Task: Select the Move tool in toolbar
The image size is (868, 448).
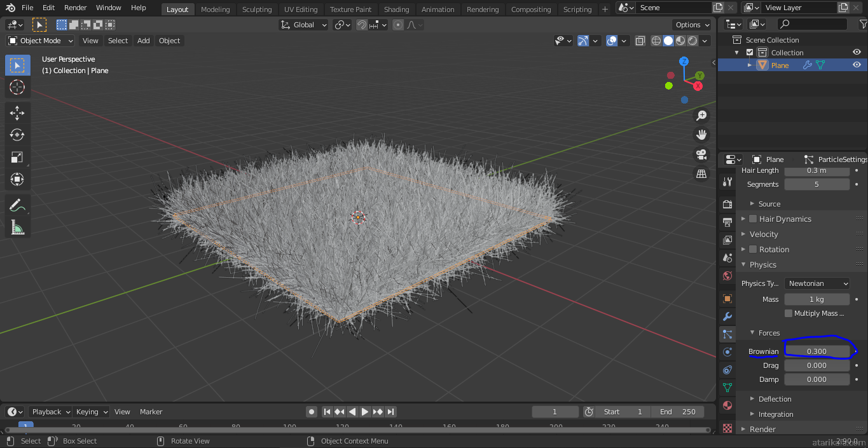Action: point(17,113)
